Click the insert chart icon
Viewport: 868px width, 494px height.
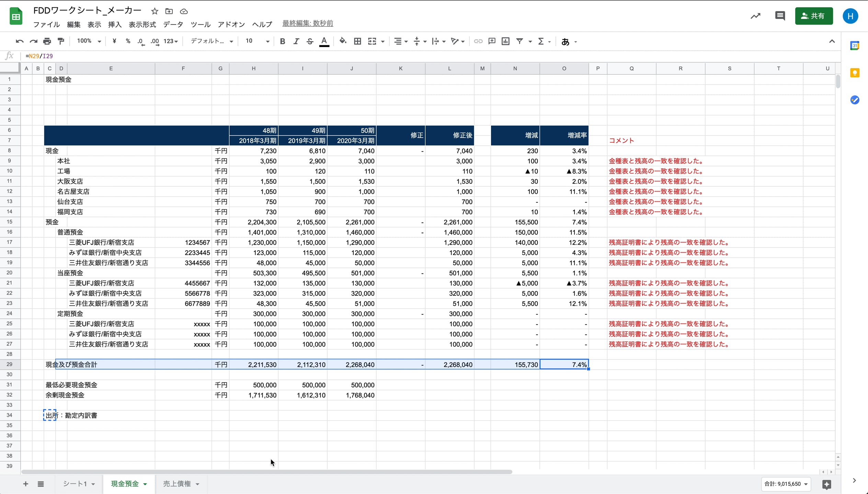click(505, 41)
